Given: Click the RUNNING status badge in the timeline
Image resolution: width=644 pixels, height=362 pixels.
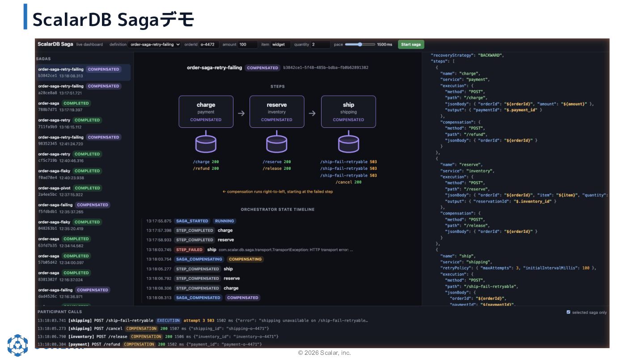Looking at the screenshot, I should (225, 221).
